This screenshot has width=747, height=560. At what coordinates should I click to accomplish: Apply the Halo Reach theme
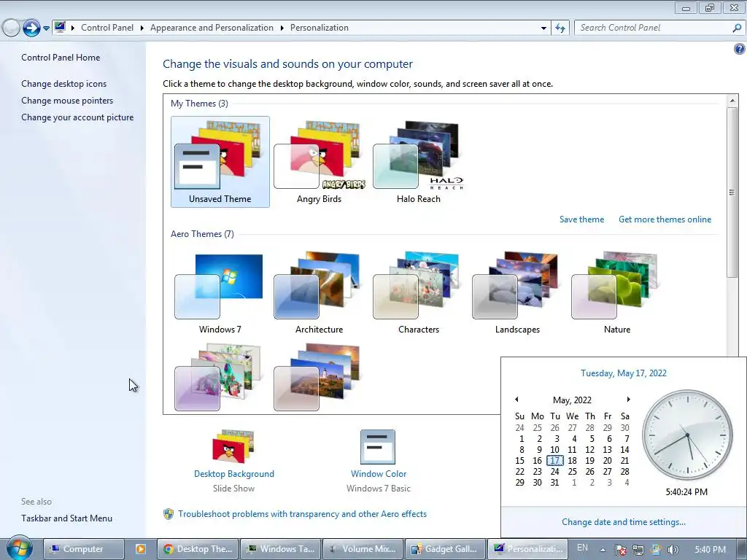418,162
